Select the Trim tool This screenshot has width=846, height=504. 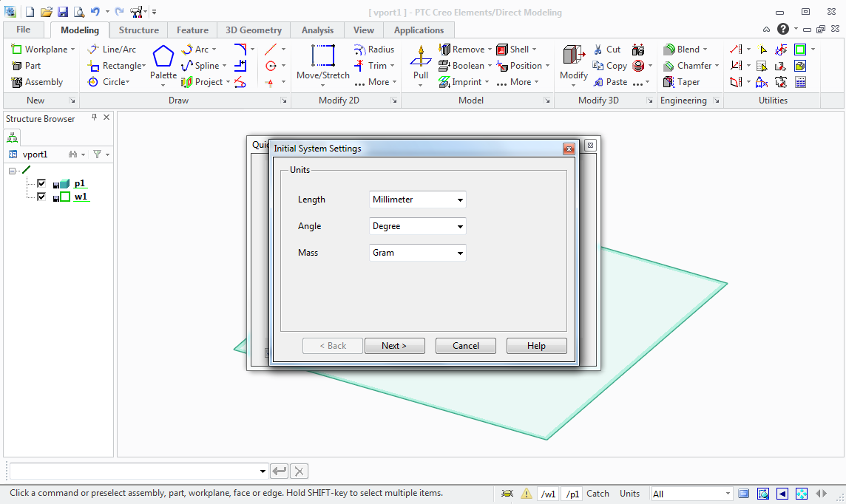click(373, 66)
